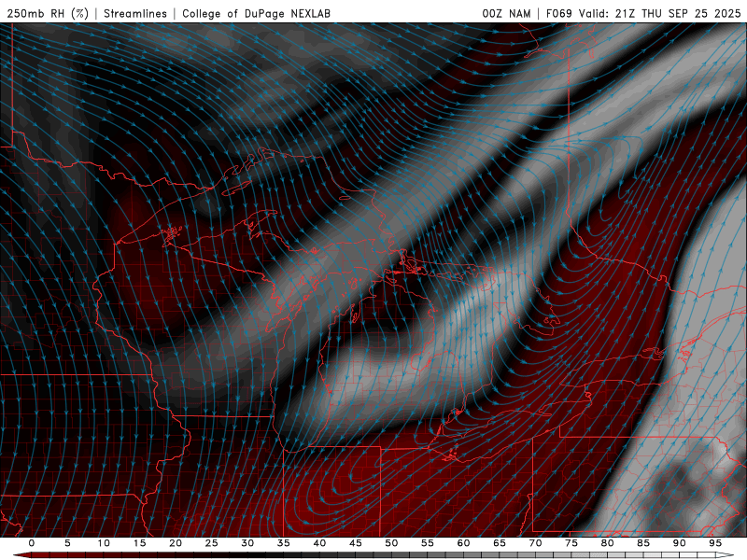Click the '00Z NAM' model run label
Screen dimensions: 747x560
(506, 13)
